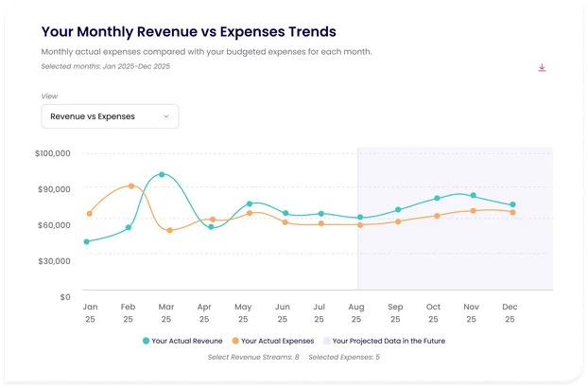Select the Feb 25 expenses peak point
Viewport: 588px width, 388px height.
click(131, 186)
